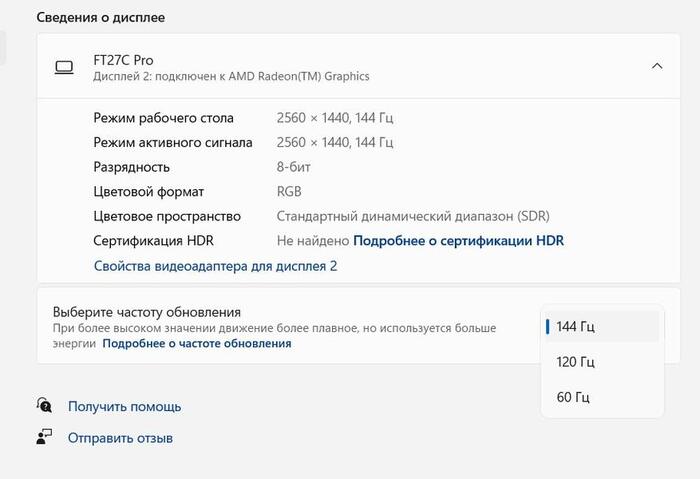
Task: Select 144 Гц refresh rate option
Action: pyautogui.click(x=601, y=327)
